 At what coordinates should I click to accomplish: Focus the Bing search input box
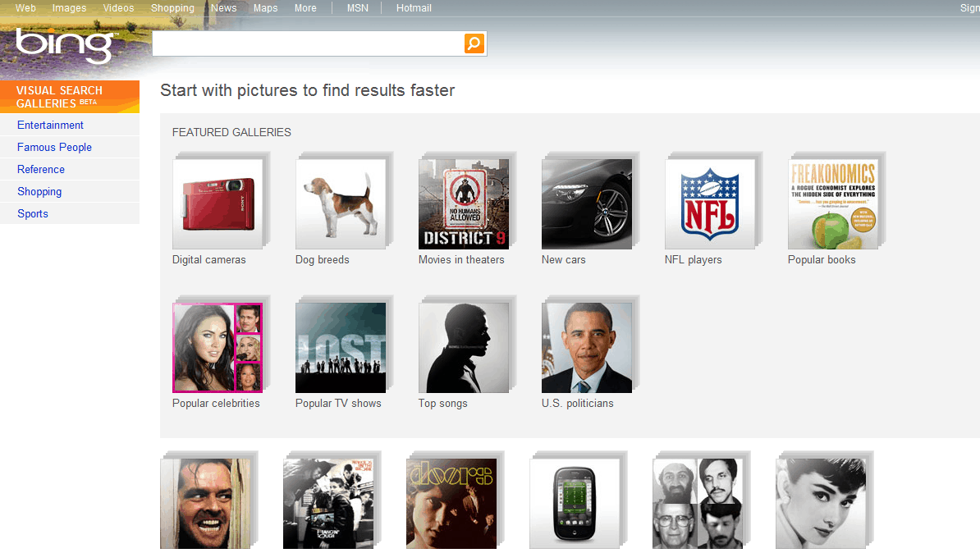click(x=308, y=43)
